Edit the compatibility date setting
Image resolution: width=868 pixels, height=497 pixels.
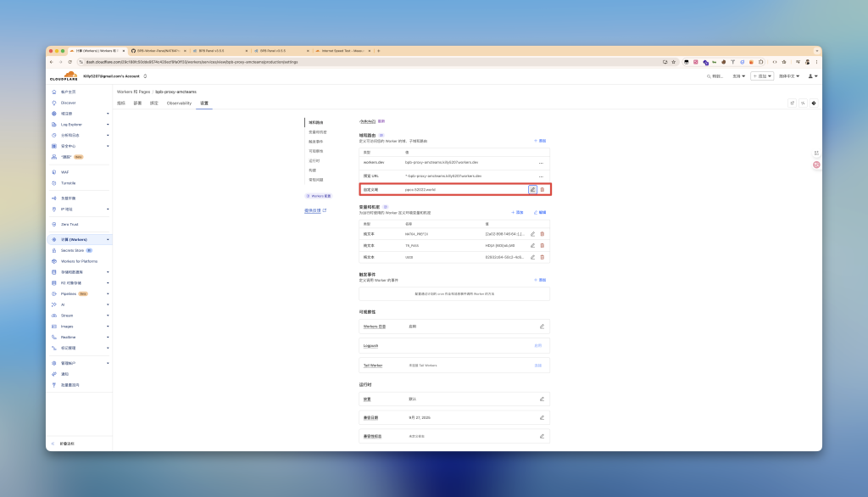click(542, 417)
